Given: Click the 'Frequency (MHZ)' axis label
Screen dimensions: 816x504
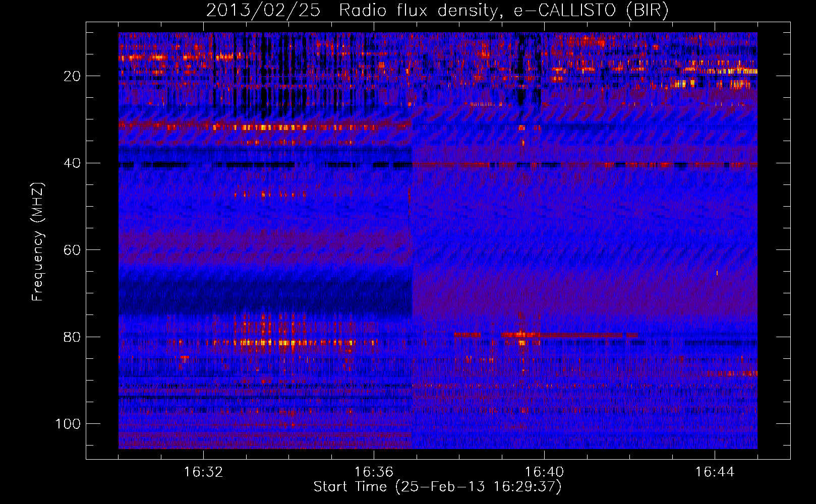Looking at the screenshot, I should click(x=38, y=242).
